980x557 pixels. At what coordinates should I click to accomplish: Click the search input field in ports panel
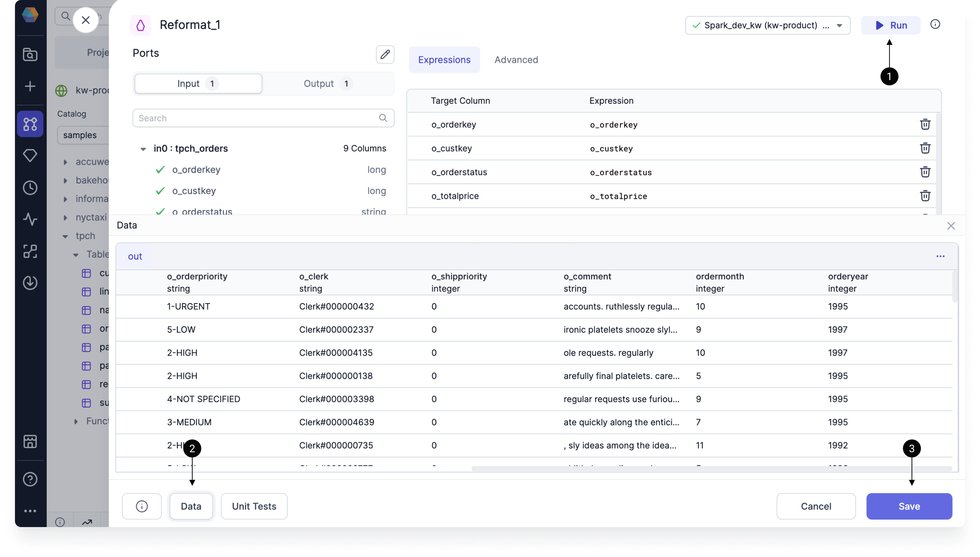pyautogui.click(x=263, y=118)
